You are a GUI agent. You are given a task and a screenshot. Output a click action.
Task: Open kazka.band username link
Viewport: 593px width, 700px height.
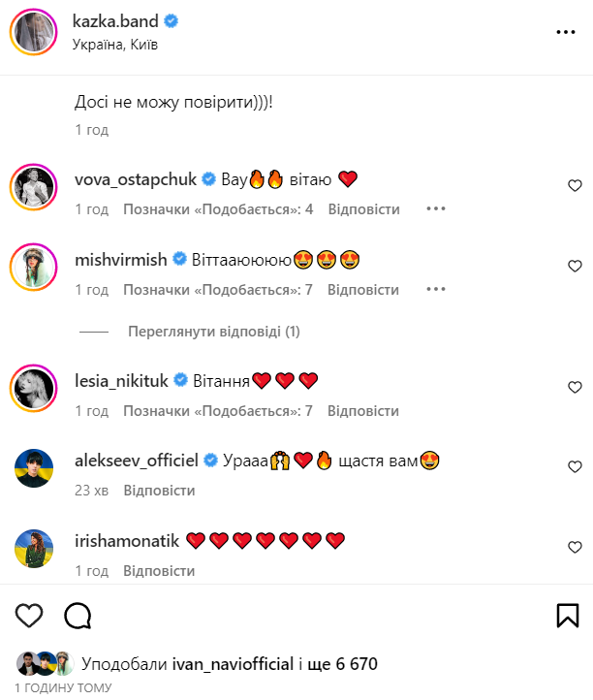[x=115, y=21]
